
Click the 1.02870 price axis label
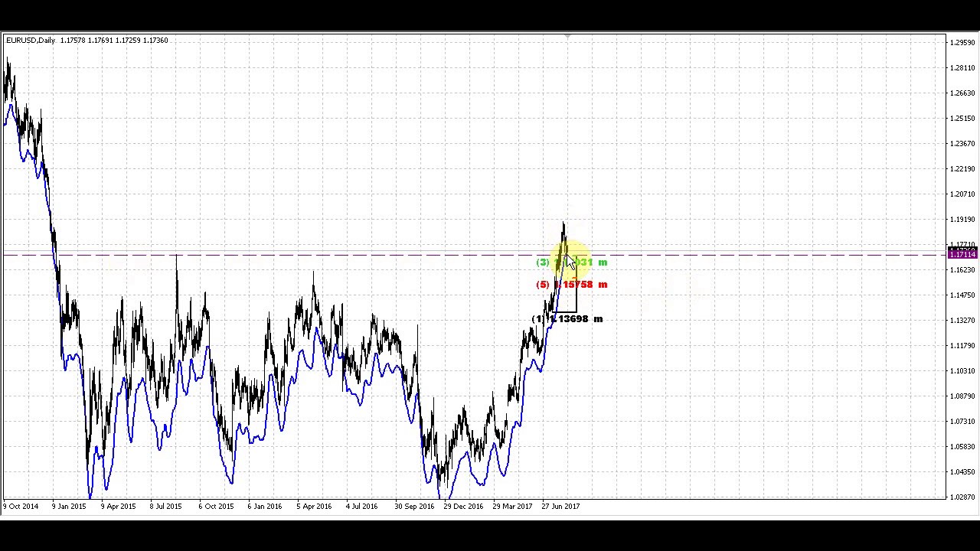(x=962, y=497)
